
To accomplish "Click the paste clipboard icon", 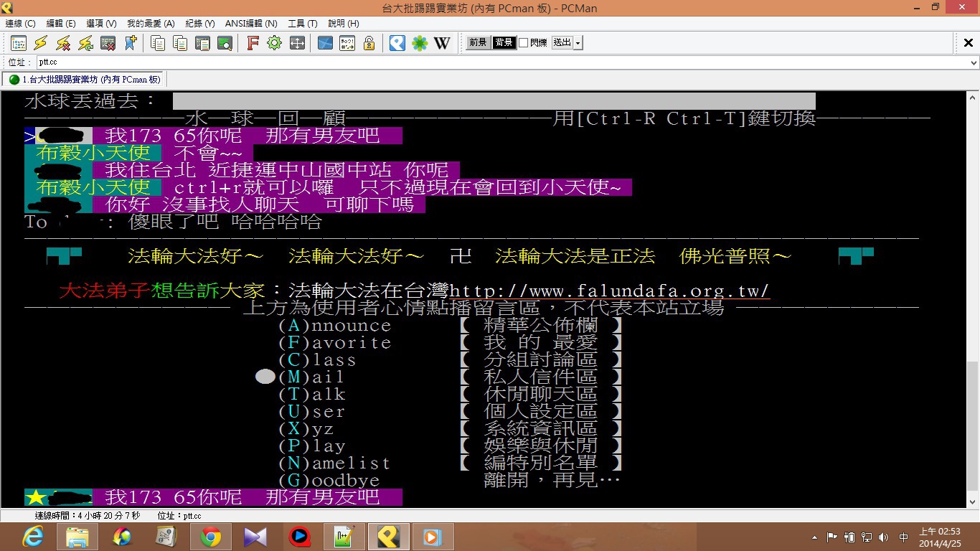I will tap(202, 43).
